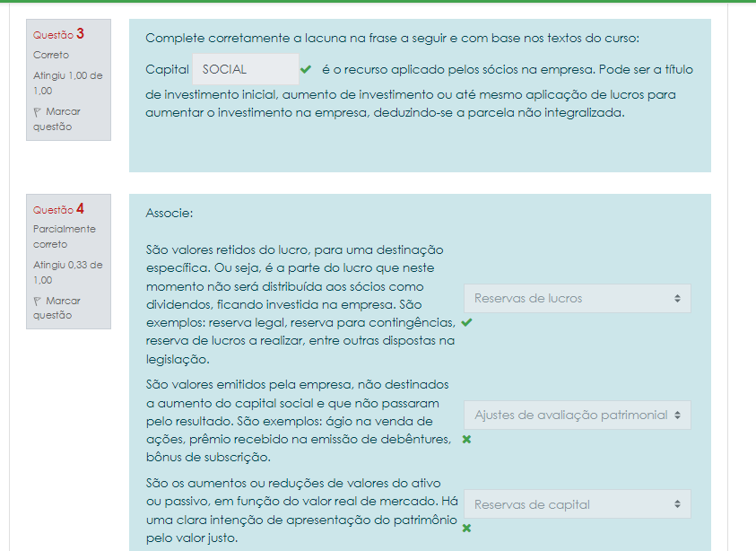Click the red X beside the bônus de subscrição description

pos(466,440)
